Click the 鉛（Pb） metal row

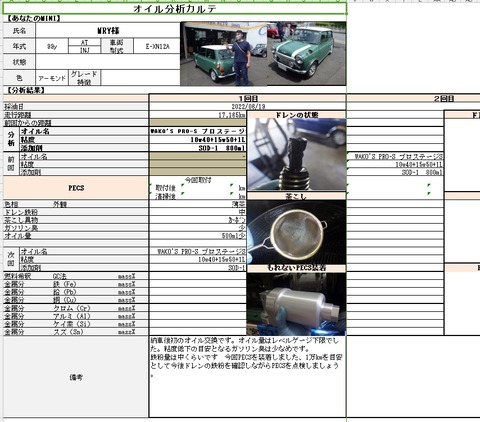click(76, 292)
